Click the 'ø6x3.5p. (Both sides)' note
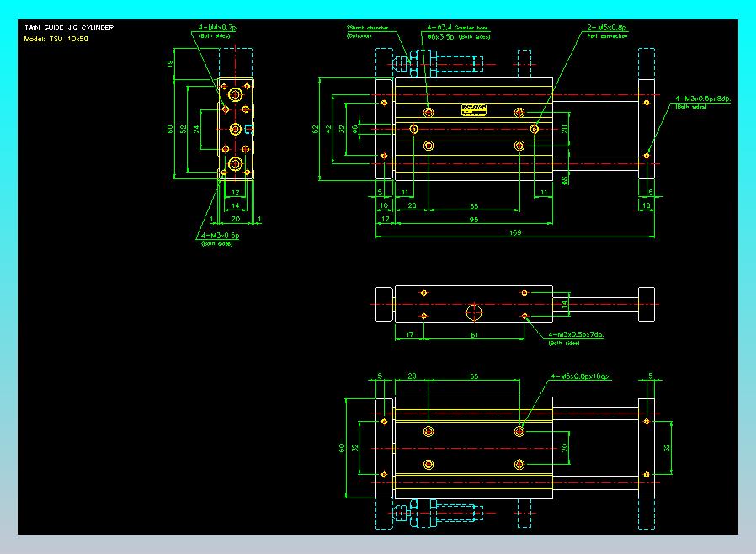 459,37
